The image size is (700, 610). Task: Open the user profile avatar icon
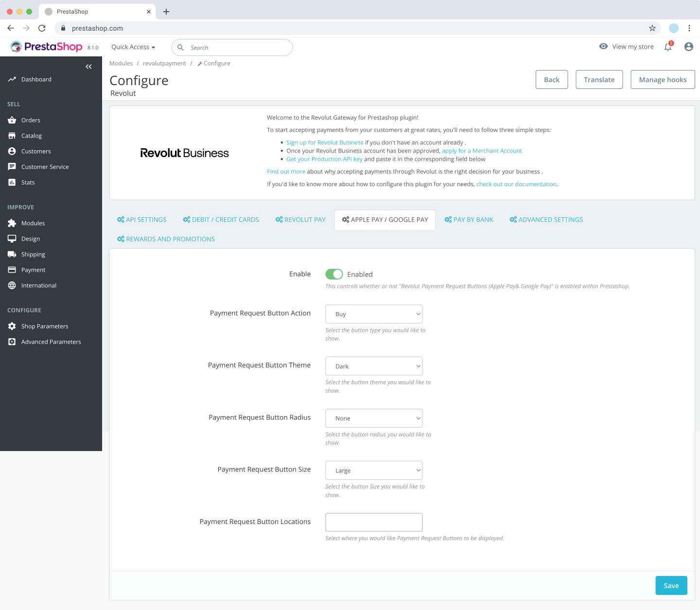(x=689, y=47)
